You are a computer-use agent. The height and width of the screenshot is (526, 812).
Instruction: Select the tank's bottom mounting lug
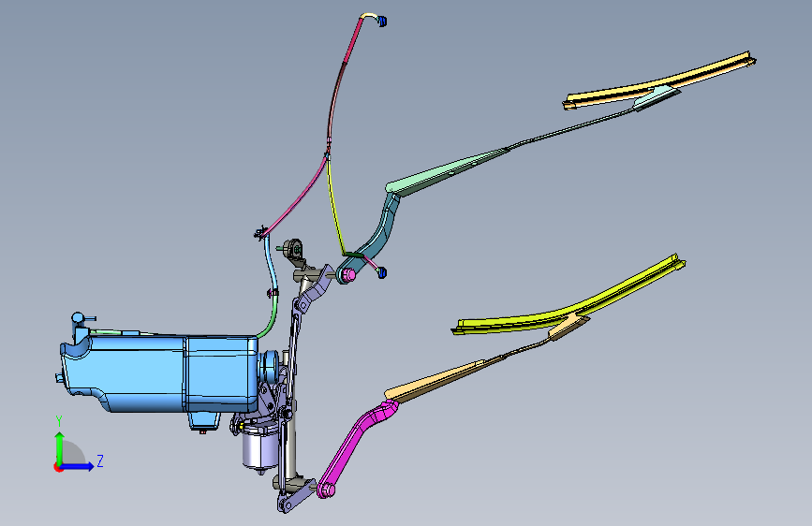coord(202,421)
